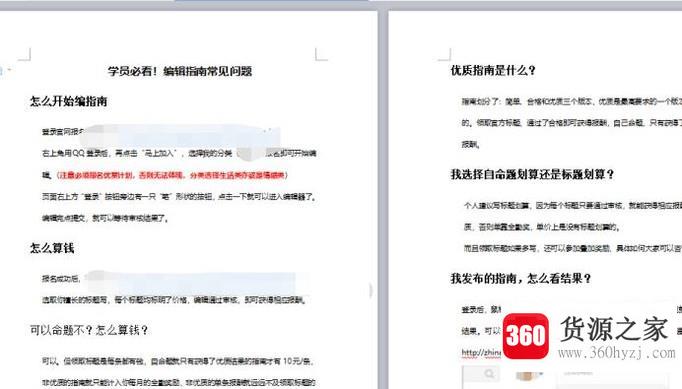Click the search box thumbnail with magnifier icon
The image size is (682, 389).
pyautogui.click(x=481, y=374)
